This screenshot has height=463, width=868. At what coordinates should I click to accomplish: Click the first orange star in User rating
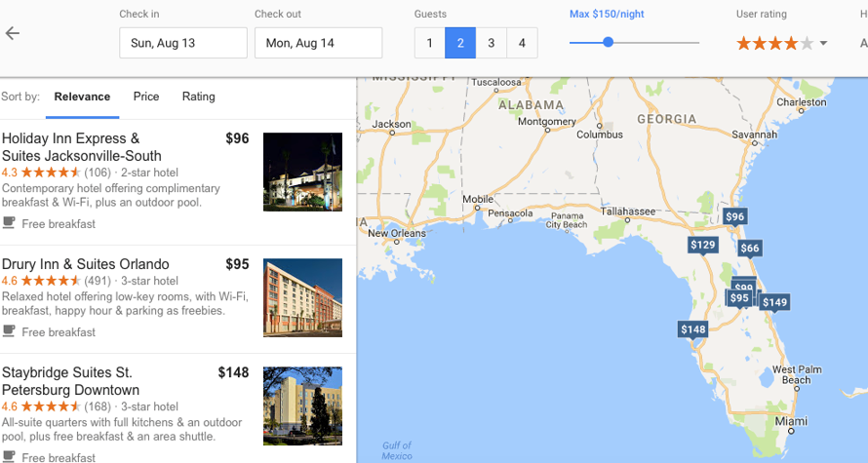coord(743,43)
